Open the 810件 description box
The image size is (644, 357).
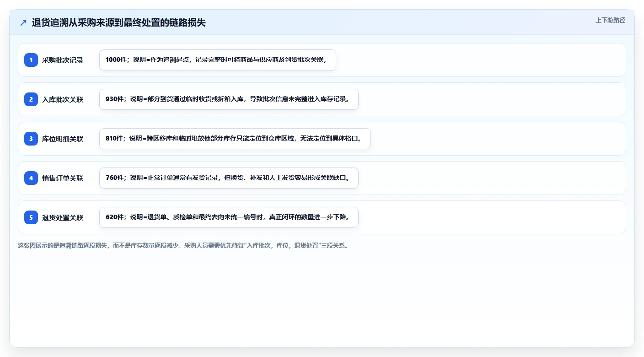point(235,139)
